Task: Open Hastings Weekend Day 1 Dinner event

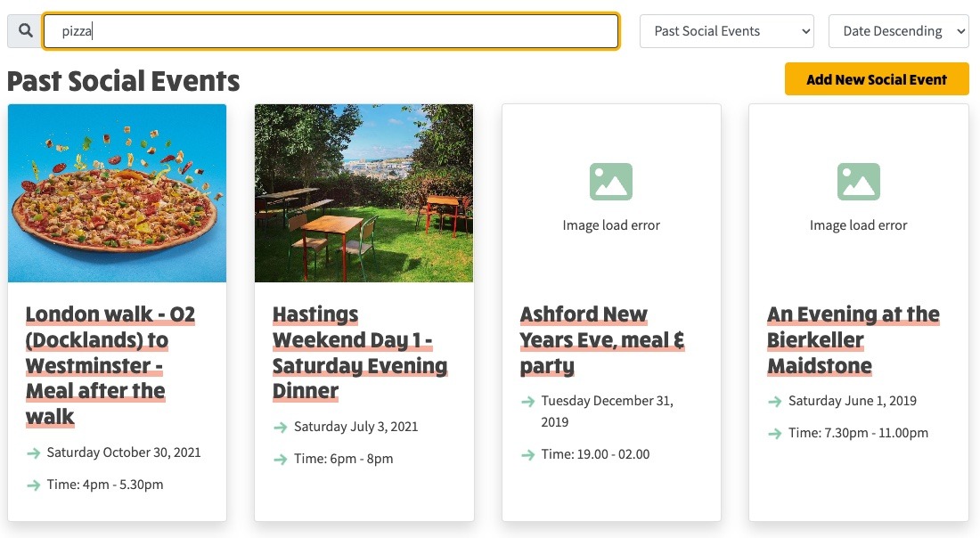Action: click(360, 353)
